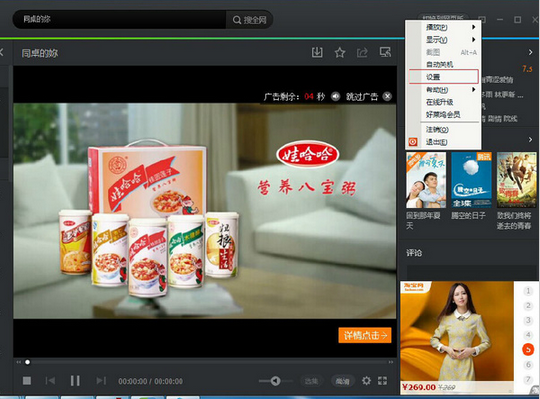Screen dimensions: 540x399
Task: Select 设置 in the context menu
Action: point(444,76)
